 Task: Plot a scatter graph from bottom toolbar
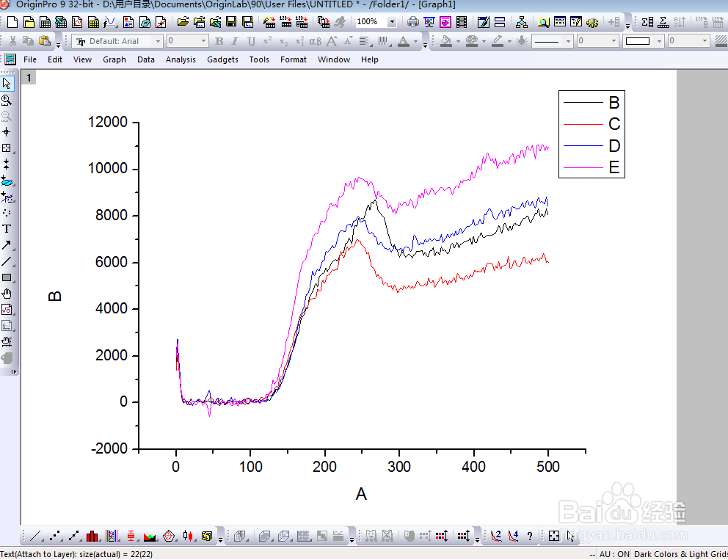coord(55,536)
